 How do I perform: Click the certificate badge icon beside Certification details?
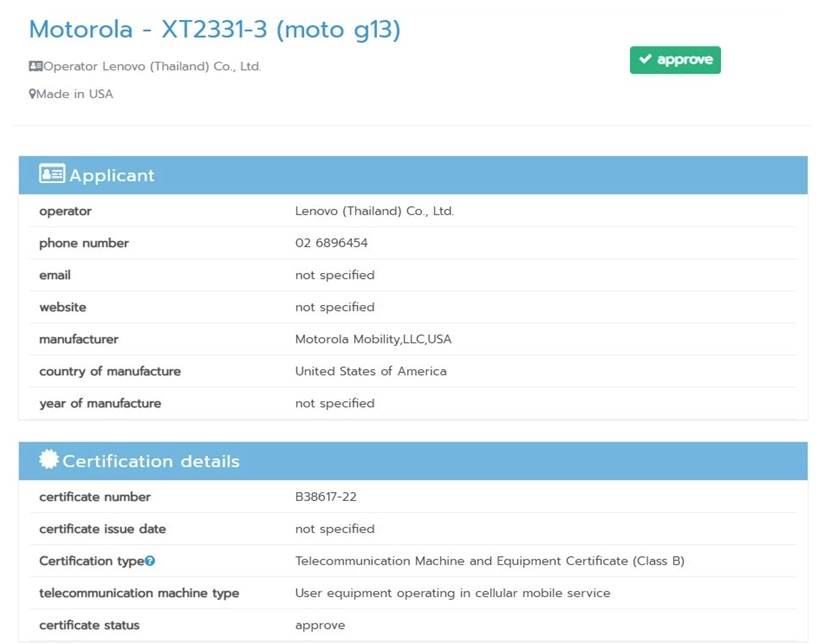pyautogui.click(x=49, y=459)
